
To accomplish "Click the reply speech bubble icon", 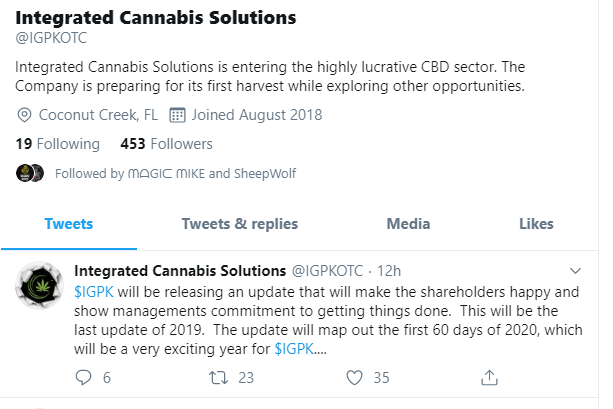I will point(84,377).
